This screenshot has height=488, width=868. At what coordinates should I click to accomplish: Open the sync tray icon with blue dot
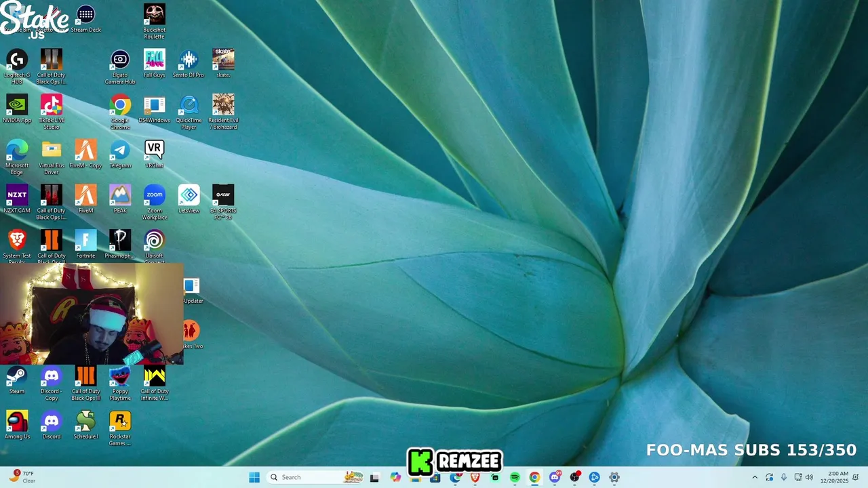[x=770, y=477]
